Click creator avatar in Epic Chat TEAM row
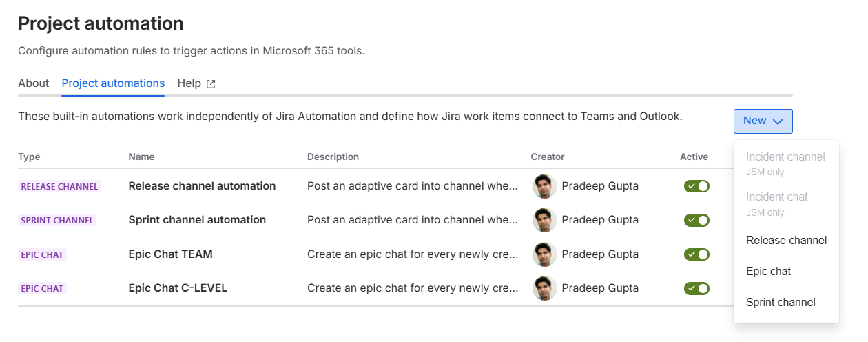The height and width of the screenshot is (342, 868). [x=544, y=254]
